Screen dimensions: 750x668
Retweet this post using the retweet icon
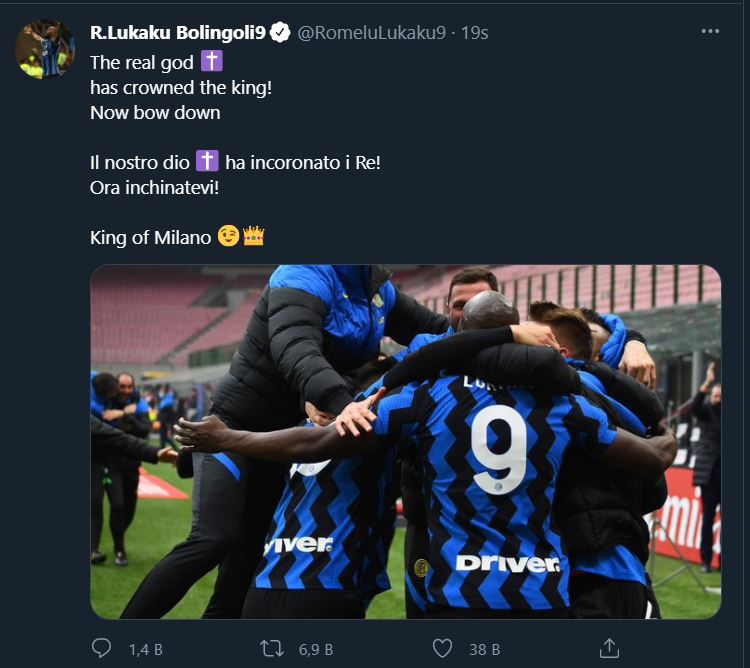point(271,649)
